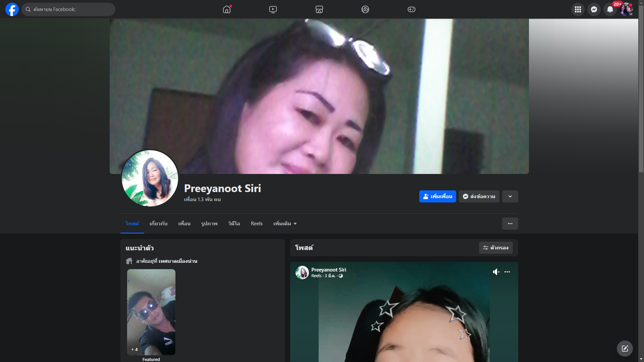This screenshot has width=644, height=362.
Task: Open the Marketplace icon
Action: 319,9
